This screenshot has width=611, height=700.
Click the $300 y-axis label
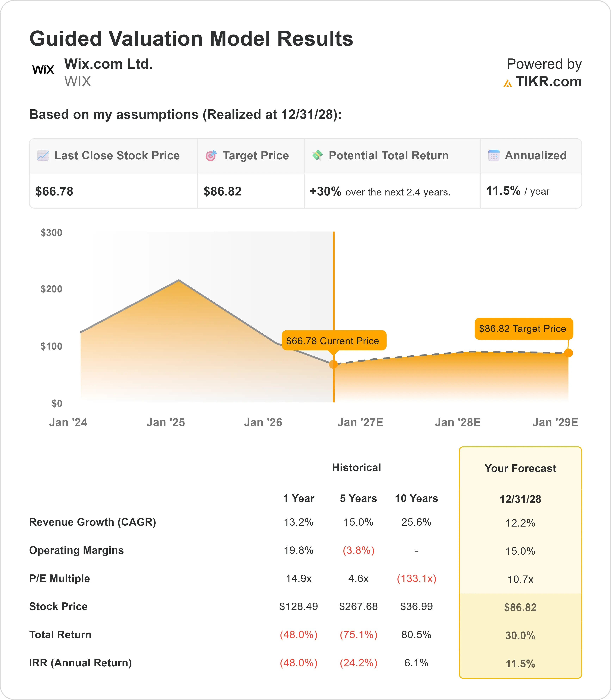pyautogui.click(x=51, y=233)
